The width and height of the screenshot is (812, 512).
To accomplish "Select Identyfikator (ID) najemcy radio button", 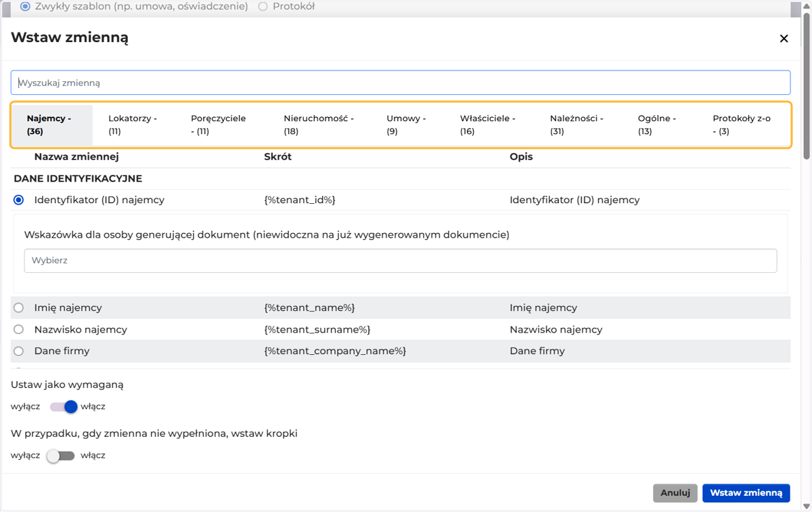I will coord(19,200).
